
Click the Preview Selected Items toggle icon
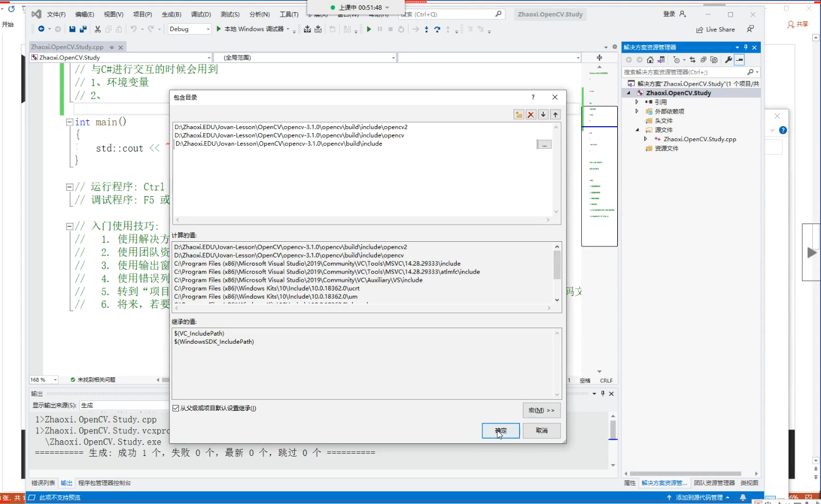(739, 60)
